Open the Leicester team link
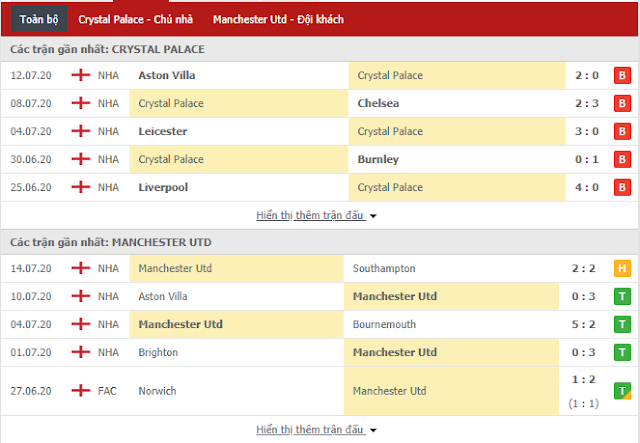Viewport: 640px width, 443px height. [162, 131]
